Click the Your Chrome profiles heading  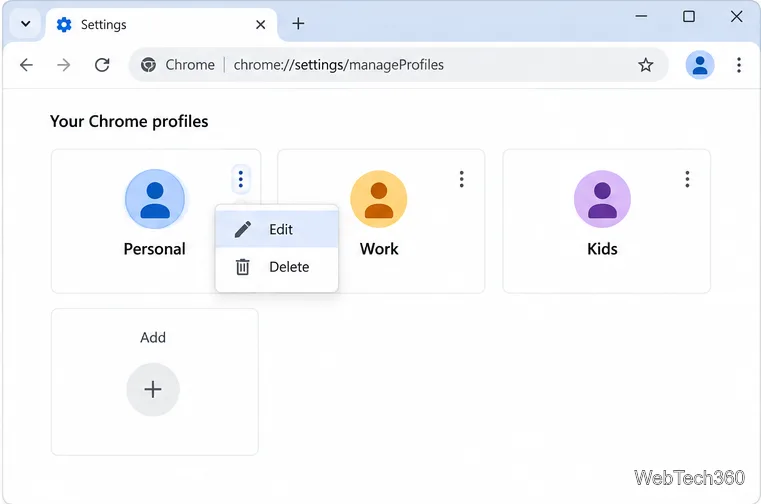click(x=129, y=121)
